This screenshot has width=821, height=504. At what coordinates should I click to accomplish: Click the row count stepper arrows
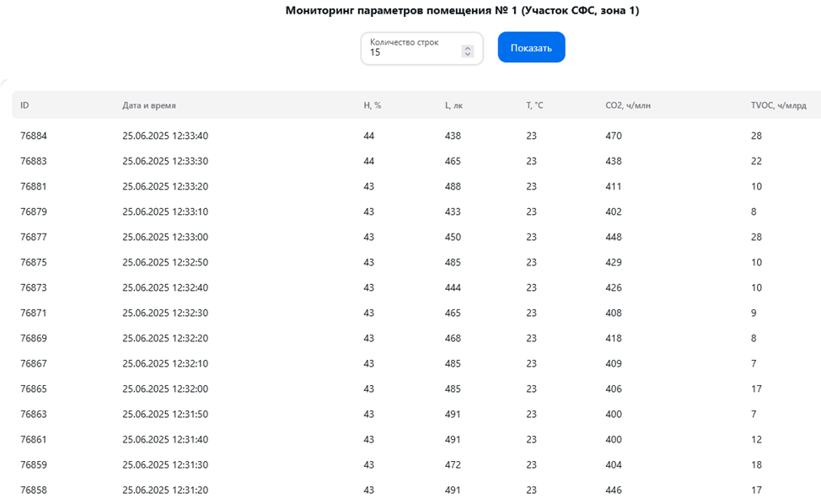(467, 52)
